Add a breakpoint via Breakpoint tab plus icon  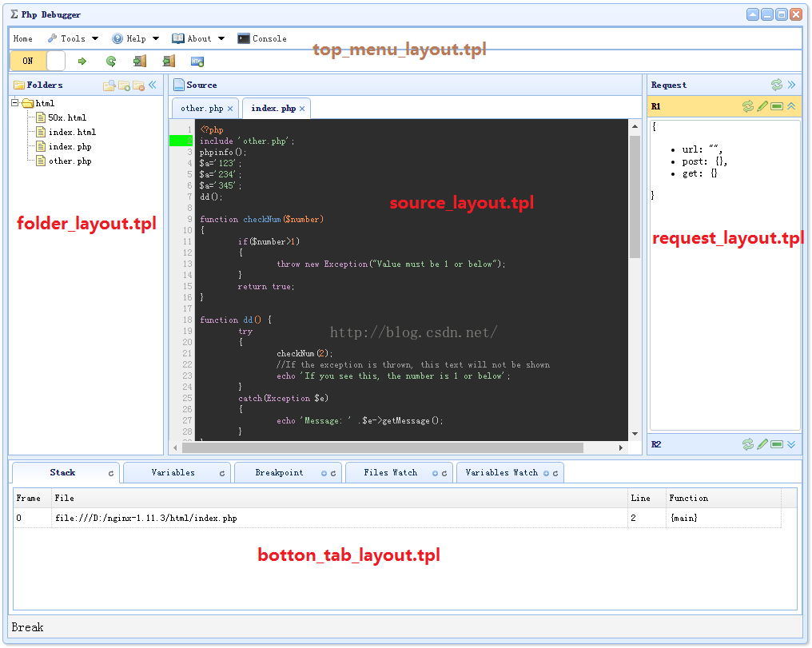point(324,473)
